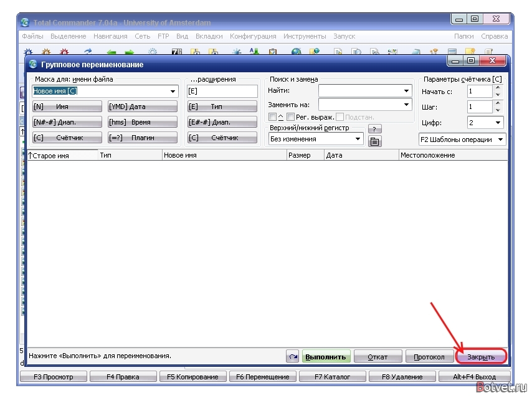This screenshot has width=532, height=398.
Task: Click the edit names list icon button
Action: [x=374, y=141]
